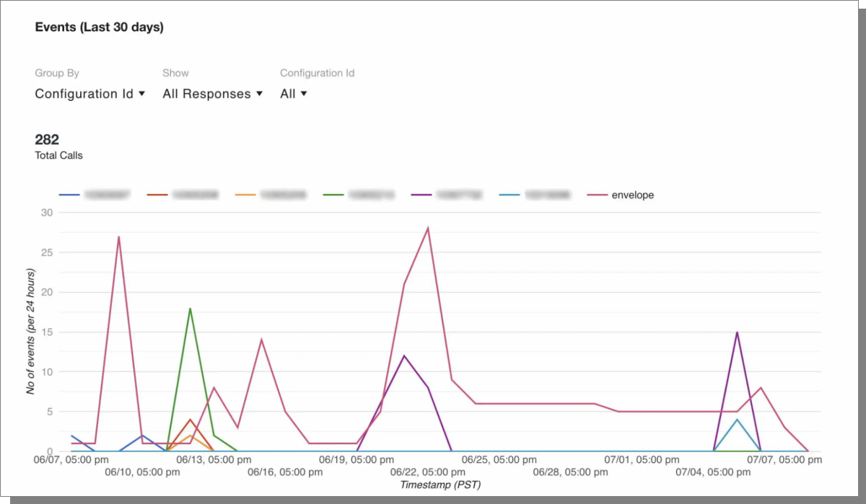Image resolution: width=866 pixels, height=504 pixels.
Task: Open the Configuration Id filter dropdown
Action: 293,94
